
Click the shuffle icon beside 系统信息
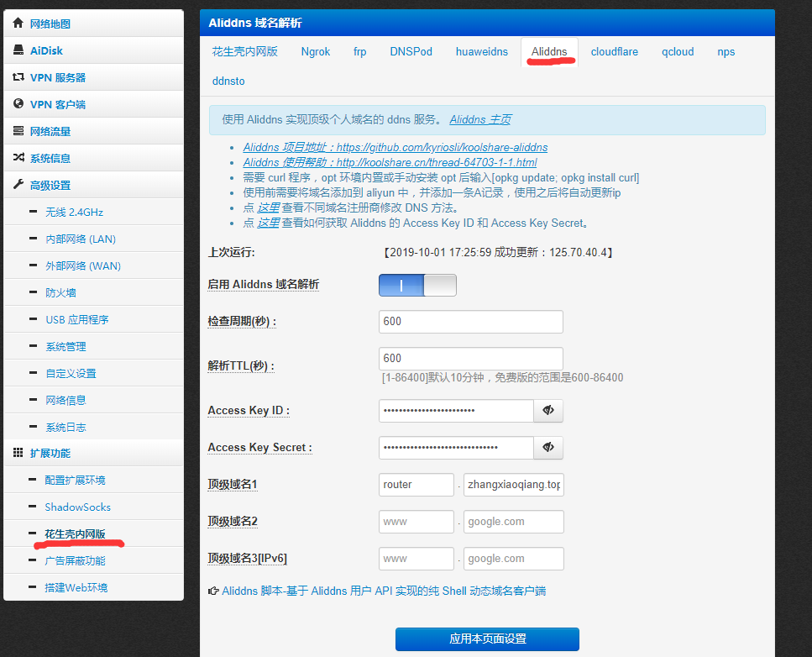click(18, 157)
